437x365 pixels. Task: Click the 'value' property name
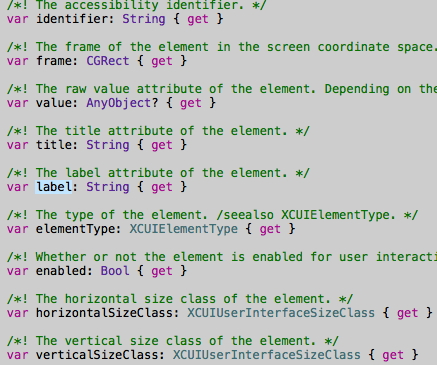(x=54, y=103)
